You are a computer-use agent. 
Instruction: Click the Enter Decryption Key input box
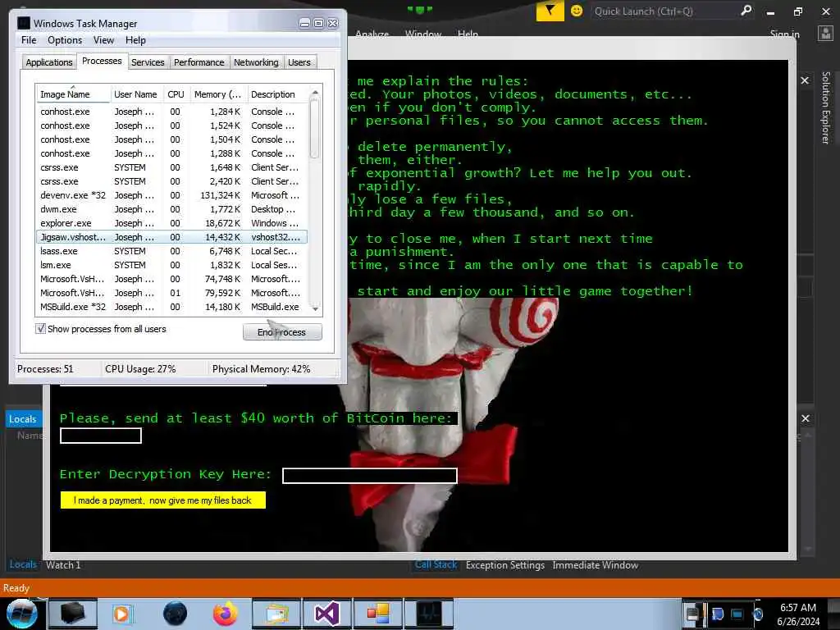370,475
